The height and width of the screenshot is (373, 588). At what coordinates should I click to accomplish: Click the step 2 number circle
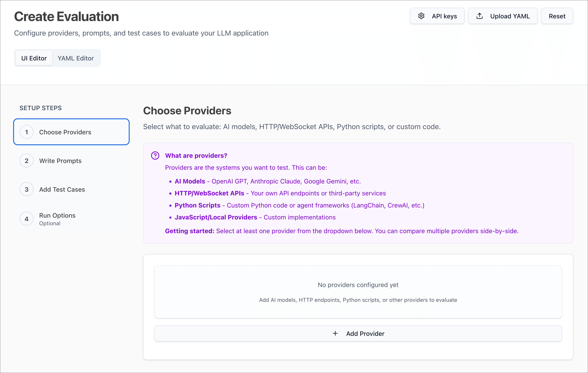26,160
